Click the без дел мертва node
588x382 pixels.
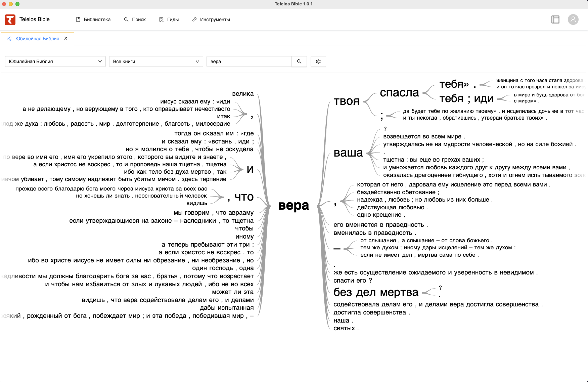coord(376,292)
